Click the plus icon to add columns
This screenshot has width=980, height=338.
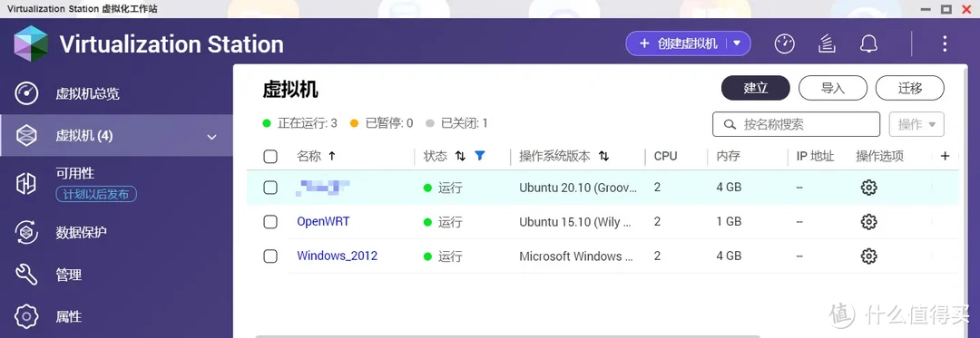click(x=945, y=156)
